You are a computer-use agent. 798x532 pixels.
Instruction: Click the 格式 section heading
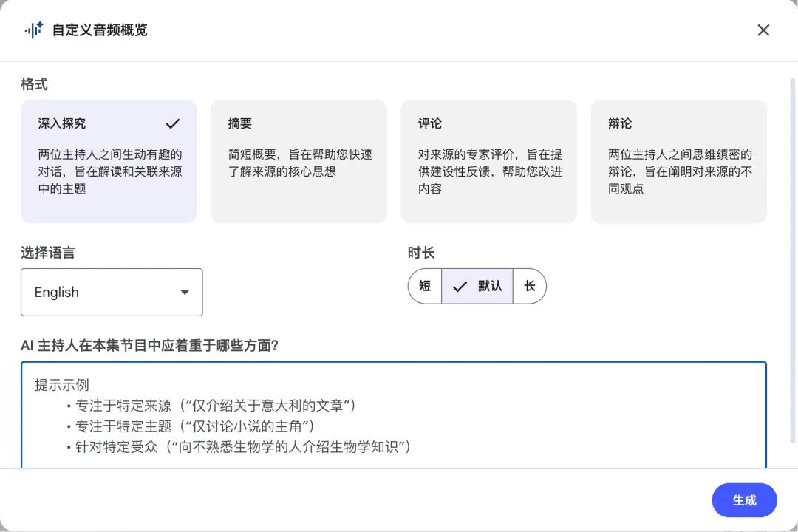coord(34,85)
